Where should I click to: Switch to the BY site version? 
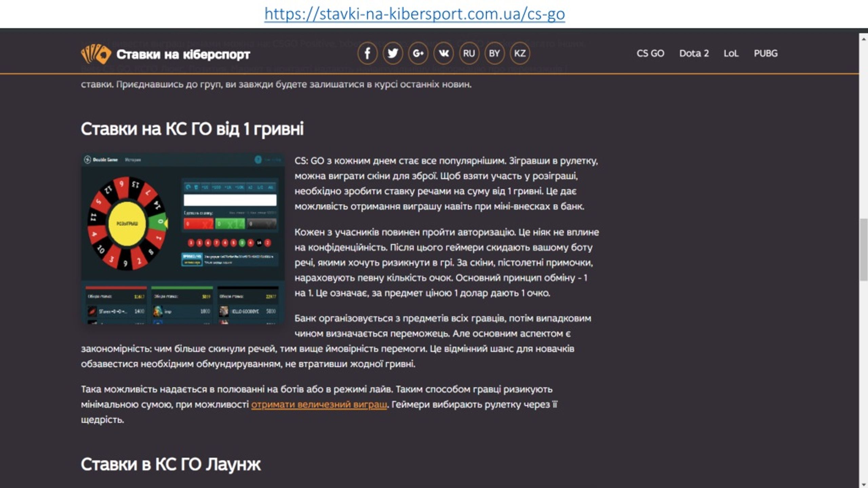coord(494,53)
